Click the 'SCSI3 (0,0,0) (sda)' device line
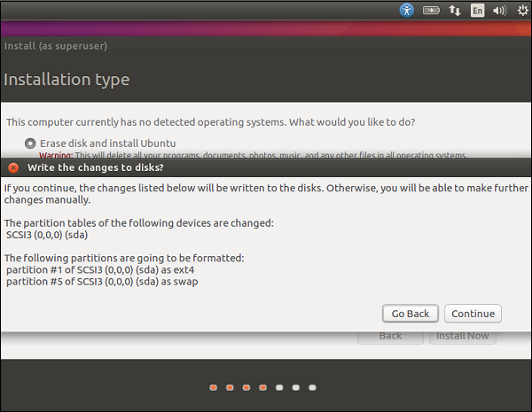The image size is (532, 412). (47, 235)
